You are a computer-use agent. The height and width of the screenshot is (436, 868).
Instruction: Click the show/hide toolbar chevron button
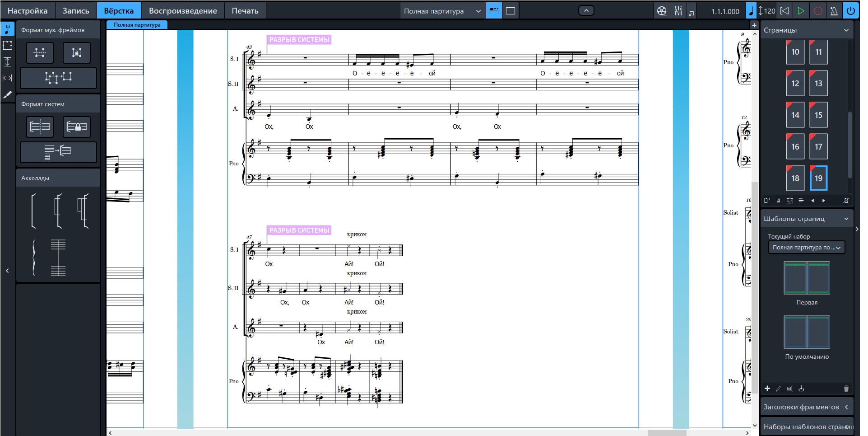pos(586,10)
